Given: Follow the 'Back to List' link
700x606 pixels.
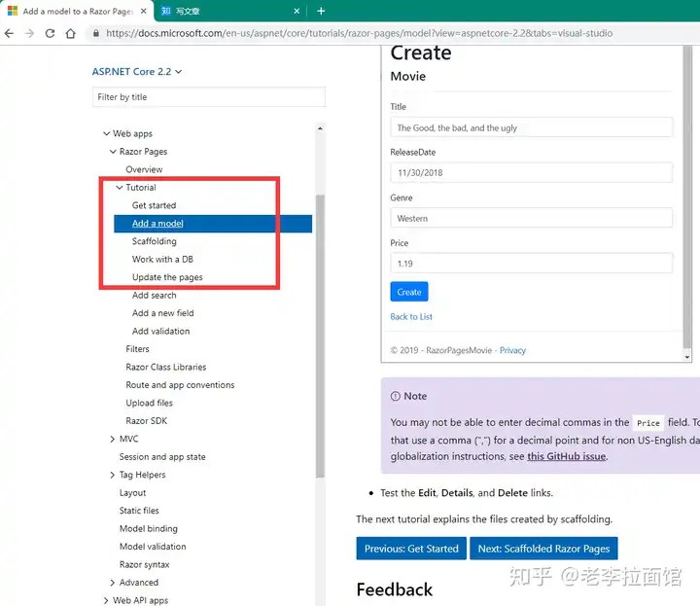Looking at the screenshot, I should (411, 317).
